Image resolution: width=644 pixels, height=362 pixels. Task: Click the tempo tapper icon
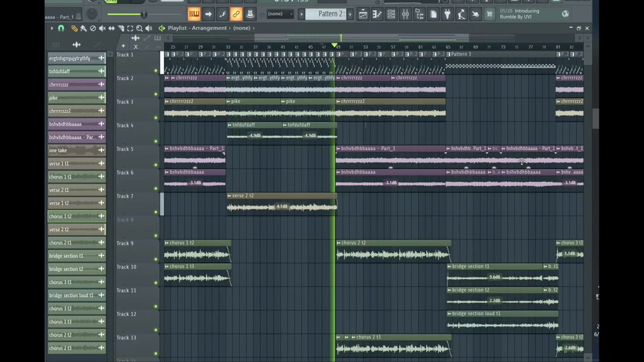pyautogui.click(x=461, y=14)
